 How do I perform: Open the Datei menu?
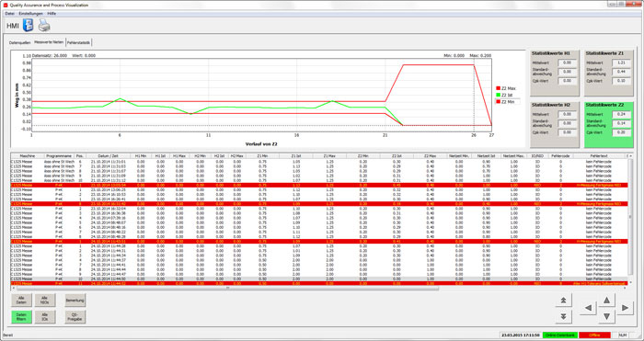(x=9, y=14)
